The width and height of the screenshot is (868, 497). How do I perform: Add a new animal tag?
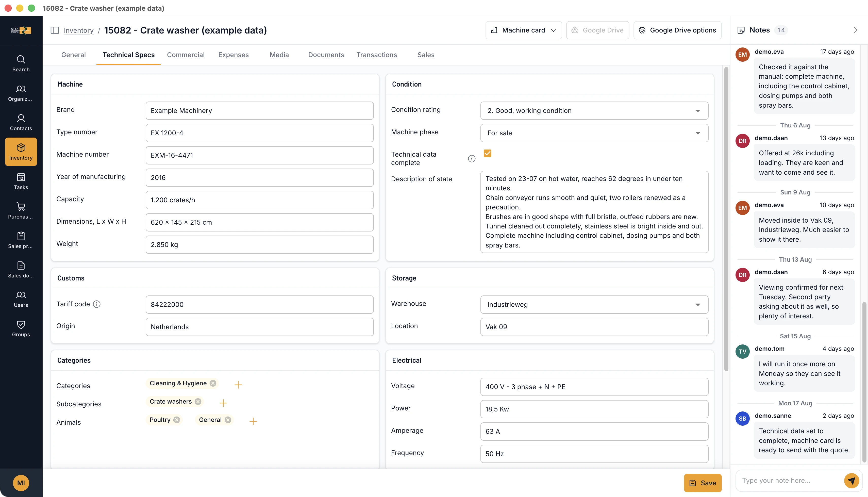[253, 421]
